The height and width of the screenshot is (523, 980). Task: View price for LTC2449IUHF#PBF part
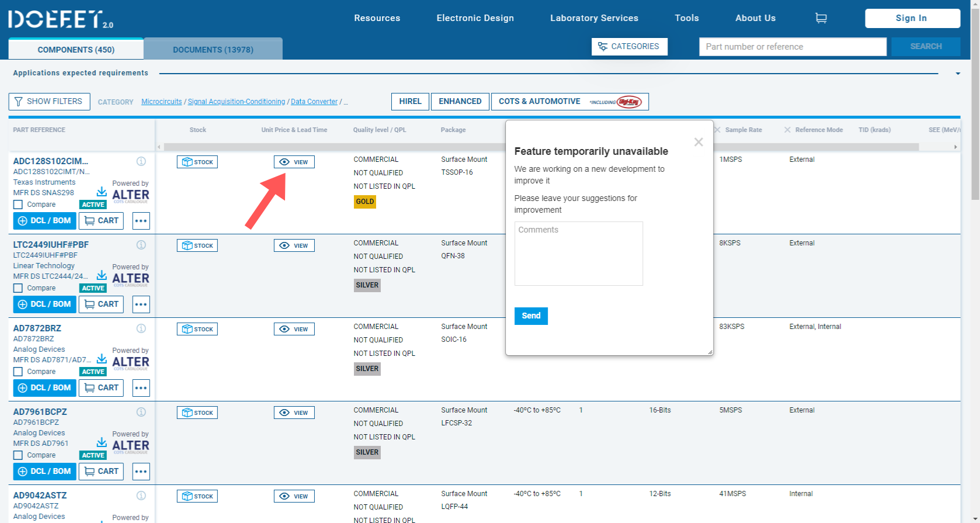(294, 245)
